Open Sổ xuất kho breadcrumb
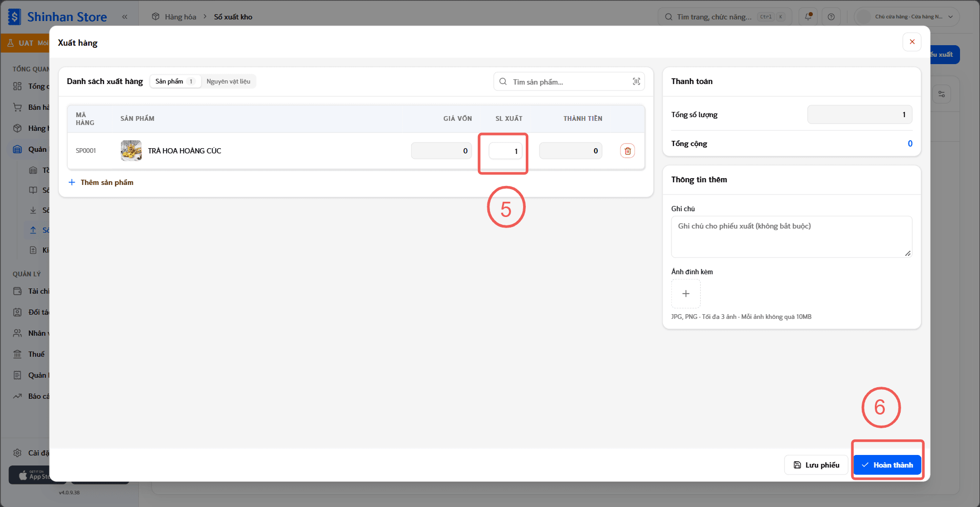 [x=233, y=17]
